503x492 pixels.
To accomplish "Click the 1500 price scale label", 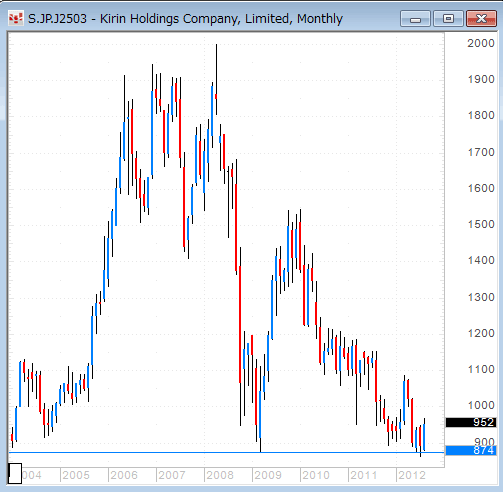I will coord(481,224).
